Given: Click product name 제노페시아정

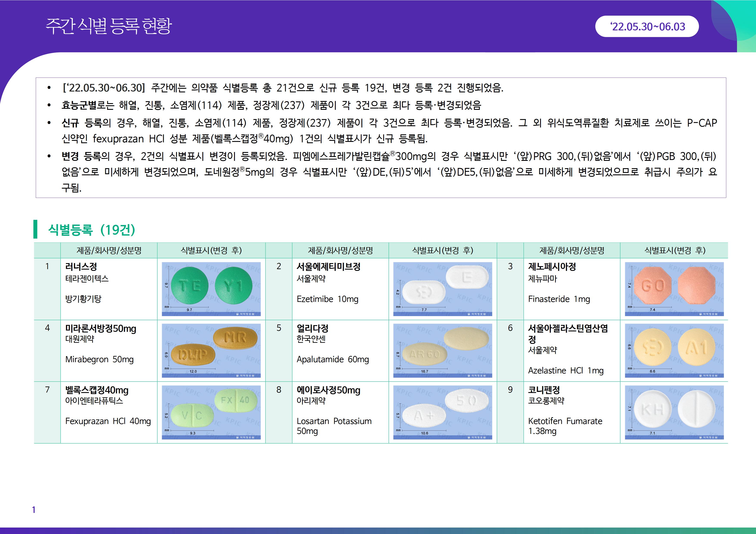Looking at the screenshot, I should click(x=552, y=267).
